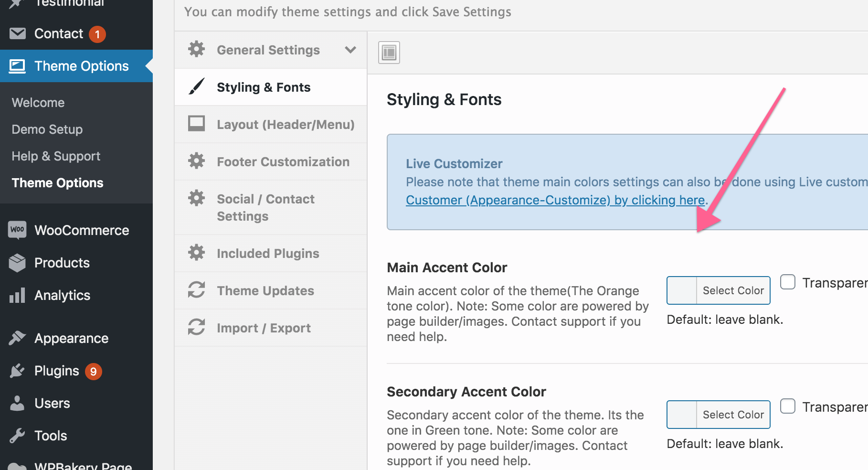868x470 pixels.
Task: Enable Transparent for Main Accent Color
Action: tap(788, 282)
